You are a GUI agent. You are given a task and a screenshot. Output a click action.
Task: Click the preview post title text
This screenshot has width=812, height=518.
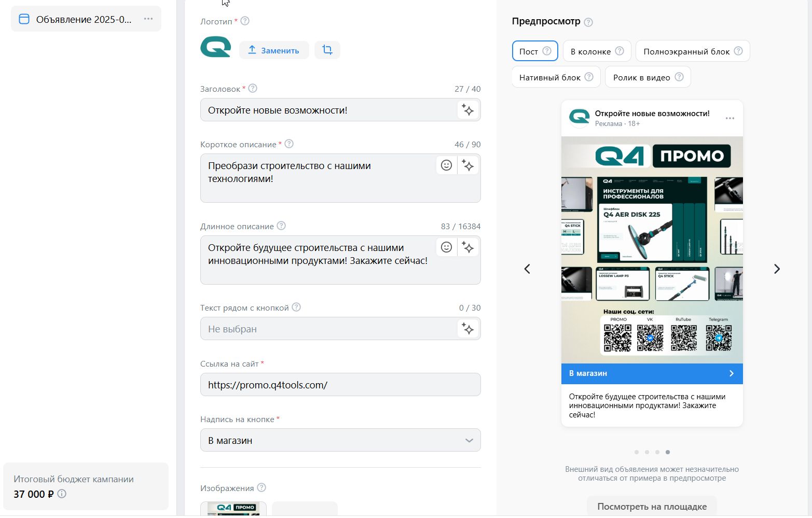(x=652, y=113)
